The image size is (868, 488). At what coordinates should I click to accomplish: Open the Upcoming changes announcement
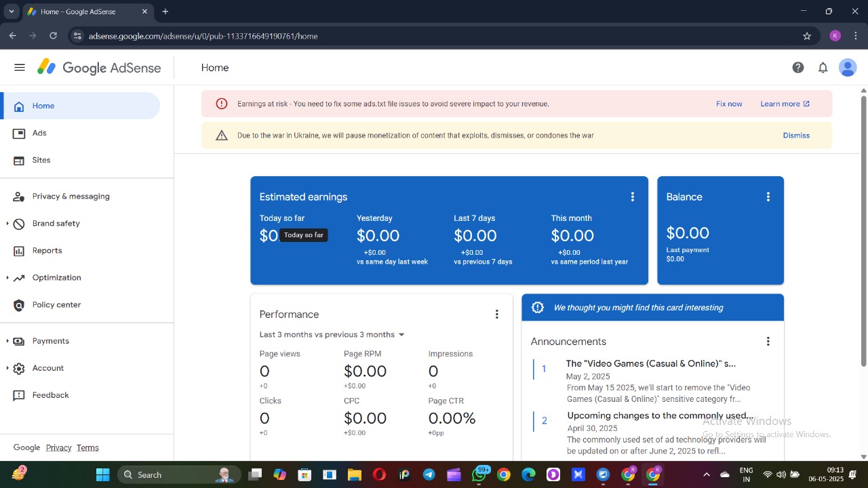(x=660, y=415)
